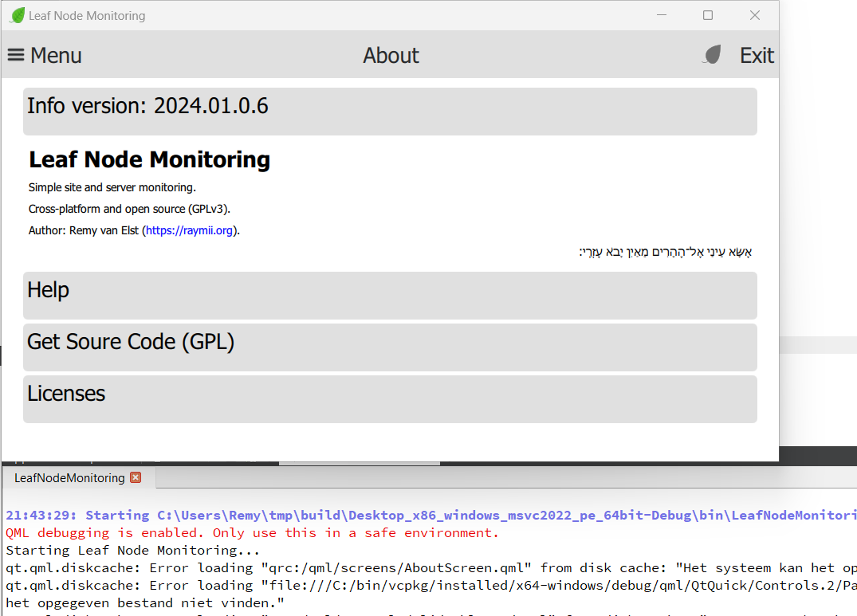Click the About header title
Image resolution: width=857 pixels, height=616 pixels.
[x=391, y=54]
